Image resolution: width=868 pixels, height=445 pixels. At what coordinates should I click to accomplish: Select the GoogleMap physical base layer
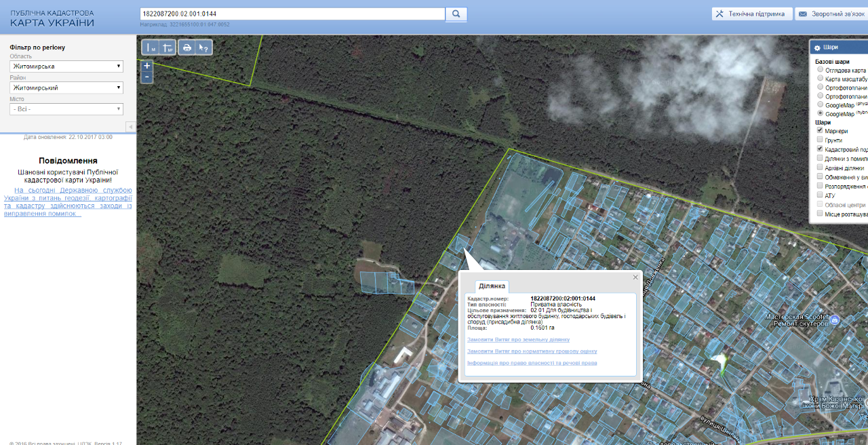821,105
